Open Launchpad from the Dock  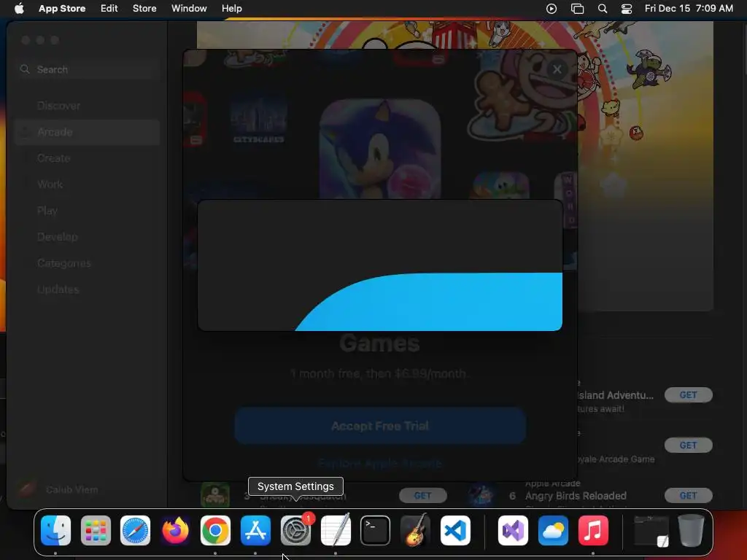(x=96, y=530)
